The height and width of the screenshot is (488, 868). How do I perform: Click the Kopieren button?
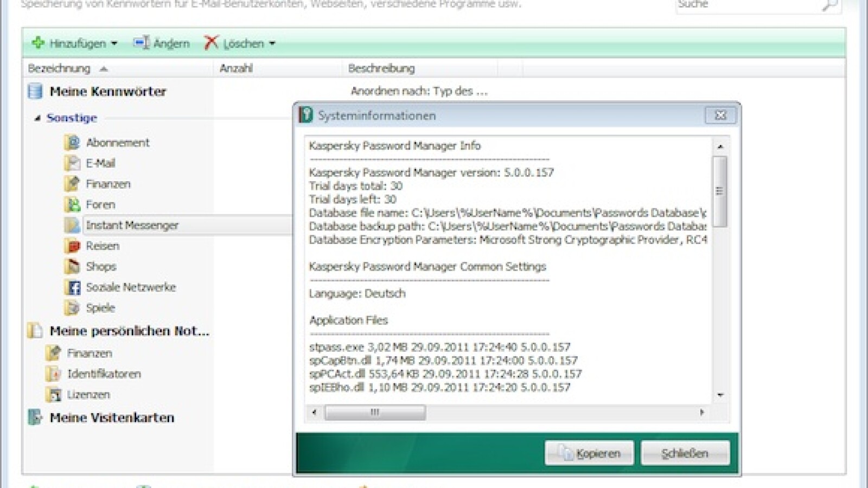pos(589,453)
